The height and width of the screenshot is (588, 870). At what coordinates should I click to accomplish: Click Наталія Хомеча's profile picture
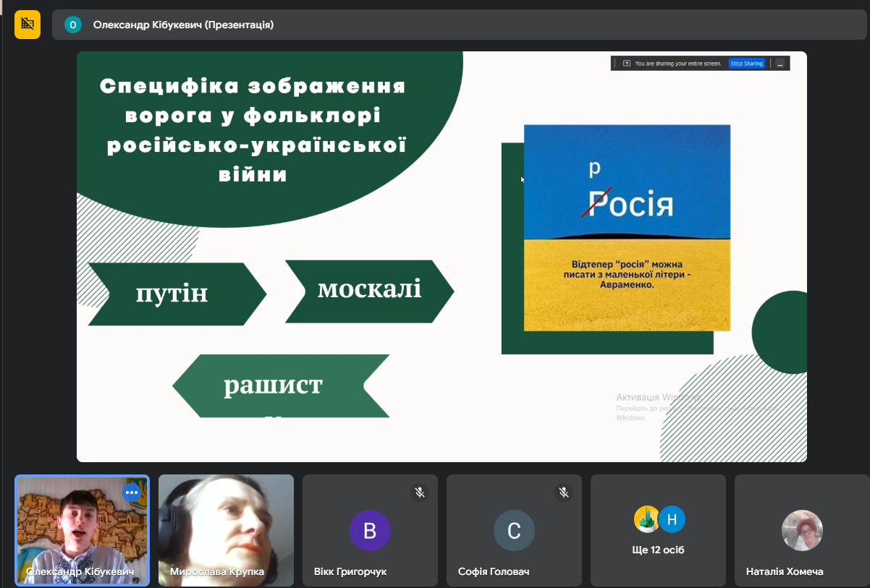(x=802, y=531)
